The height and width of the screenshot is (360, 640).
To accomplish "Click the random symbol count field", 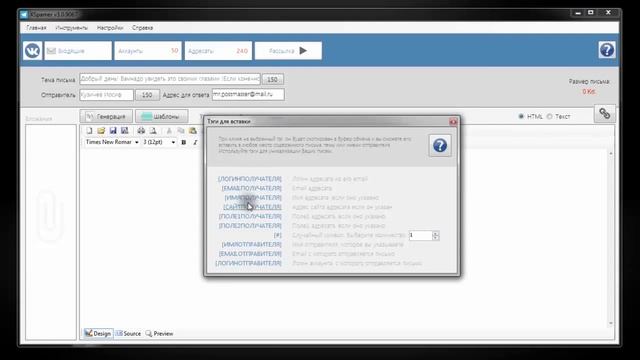I will [420, 236].
